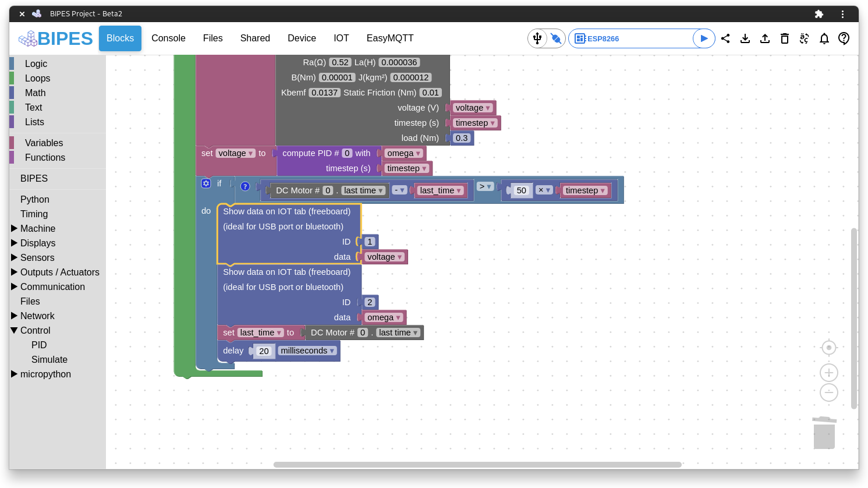Download the project with the download icon
Viewport: 868px width, 488px height.
[x=745, y=38]
